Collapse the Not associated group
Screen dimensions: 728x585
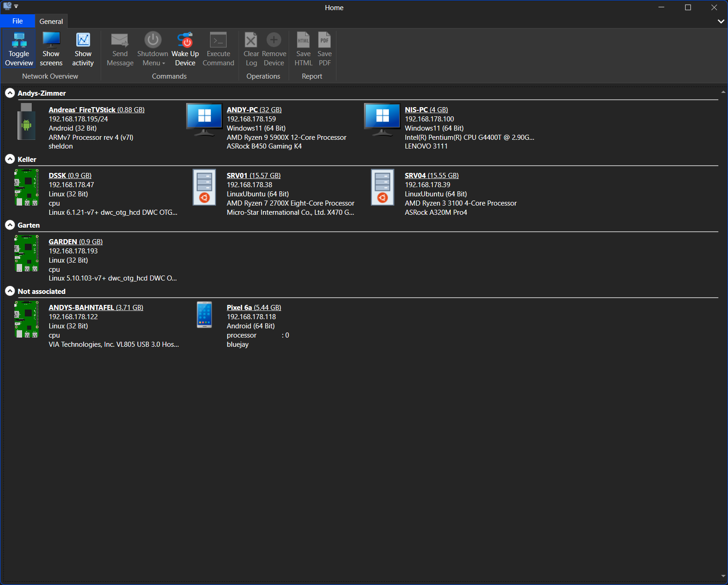point(10,291)
